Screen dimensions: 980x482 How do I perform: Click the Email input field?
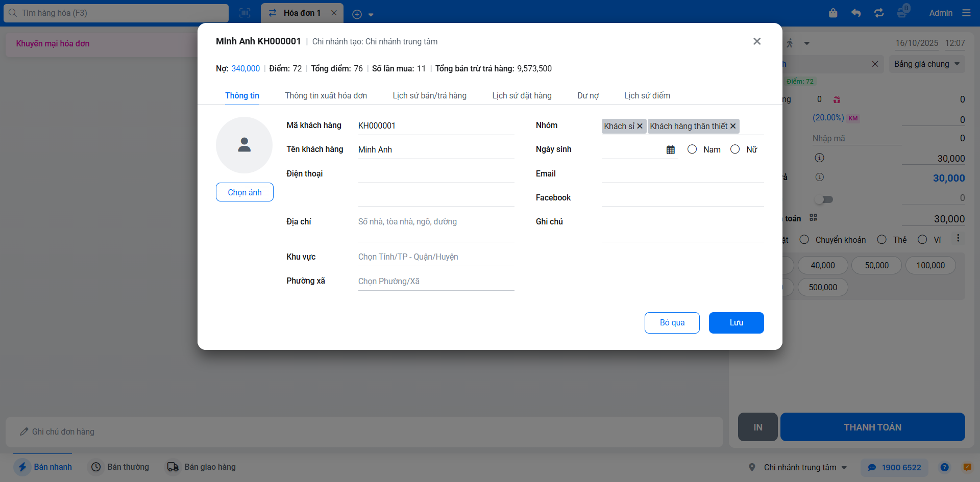[x=682, y=174]
